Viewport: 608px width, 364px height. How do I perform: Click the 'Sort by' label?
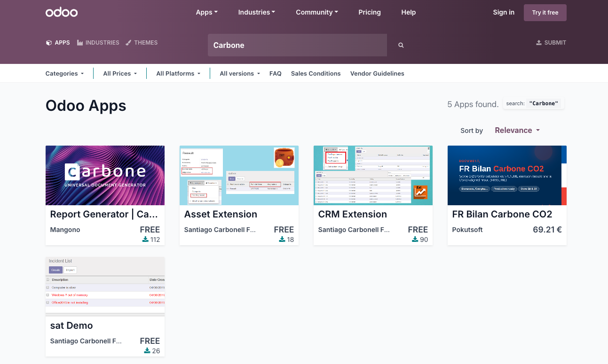click(472, 131)
